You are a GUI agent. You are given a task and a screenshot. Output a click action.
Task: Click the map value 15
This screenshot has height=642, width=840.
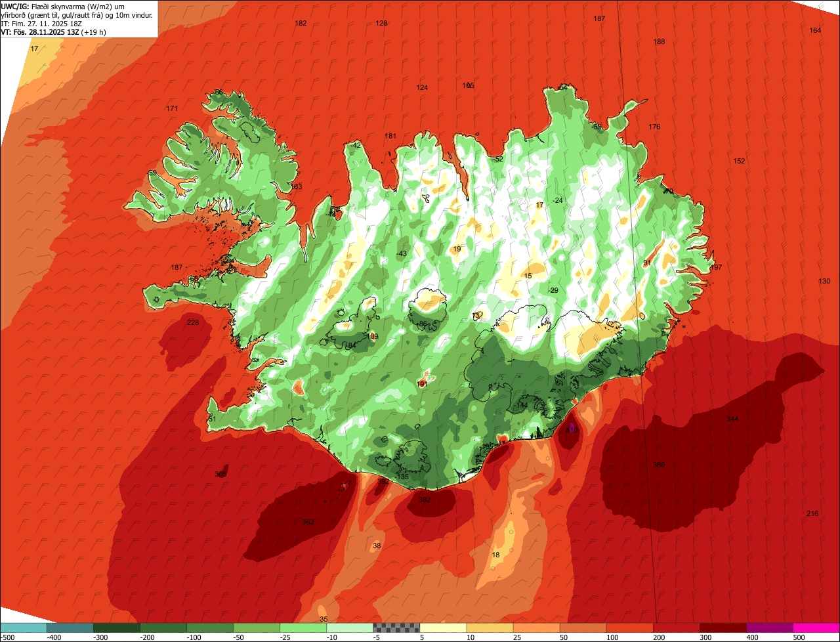tap(528, 276)
